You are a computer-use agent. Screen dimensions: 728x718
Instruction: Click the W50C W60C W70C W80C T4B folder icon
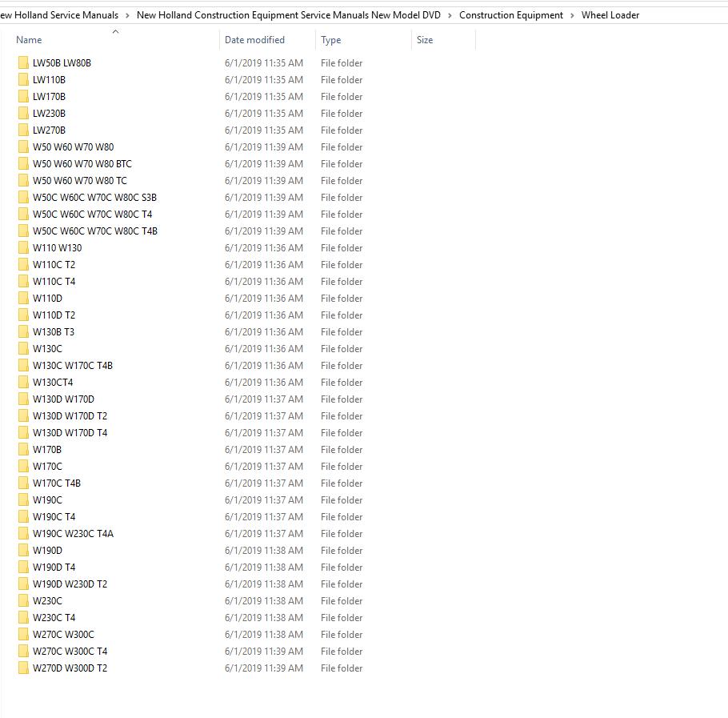tap(23, 231)
